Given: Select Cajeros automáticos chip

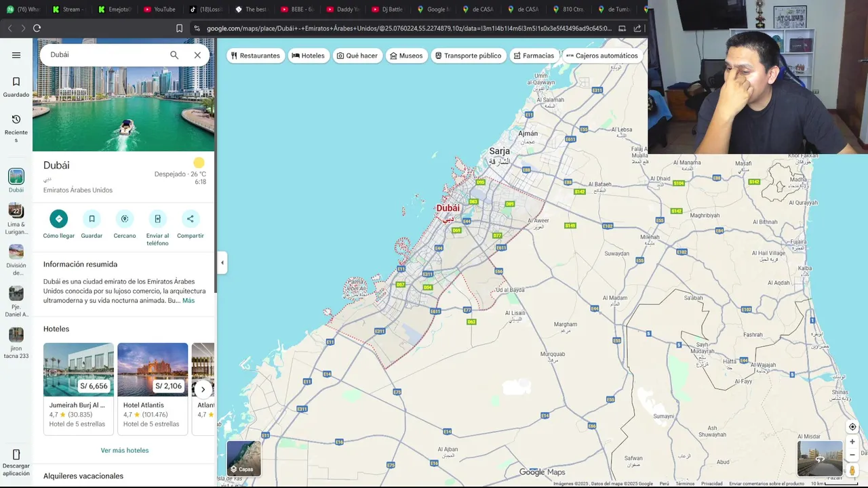Looking at the screenshot, I should click(602, 56).
